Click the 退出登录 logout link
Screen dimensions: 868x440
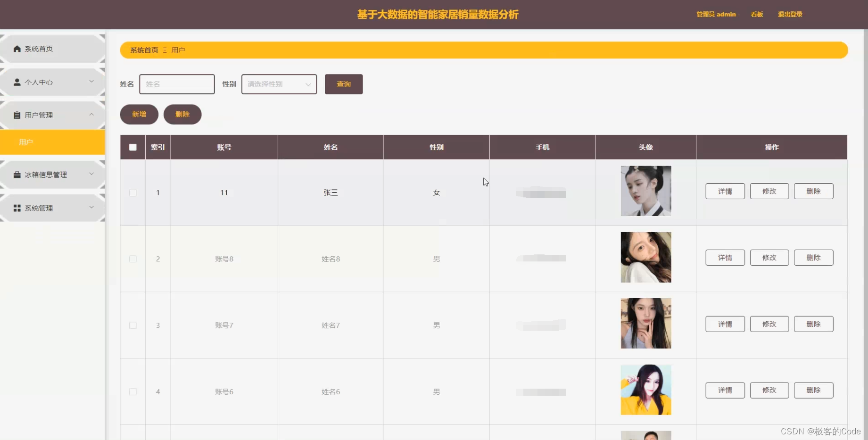point(790,15)
